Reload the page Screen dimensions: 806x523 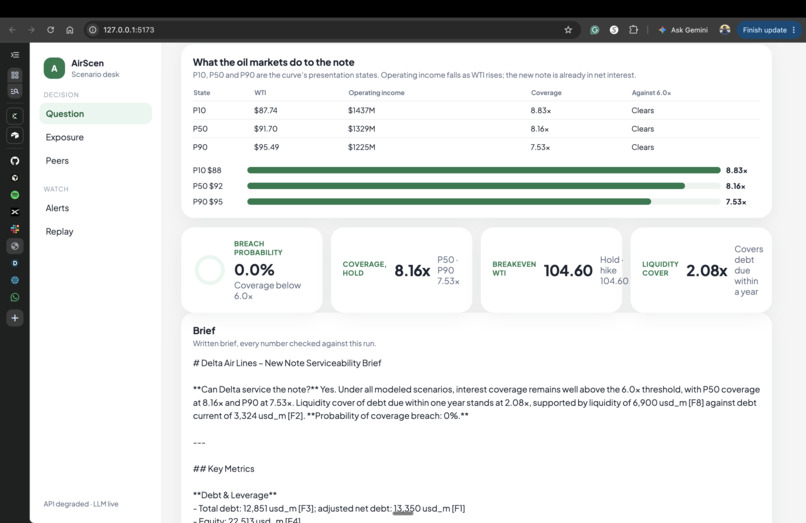[x=50, y=30]
